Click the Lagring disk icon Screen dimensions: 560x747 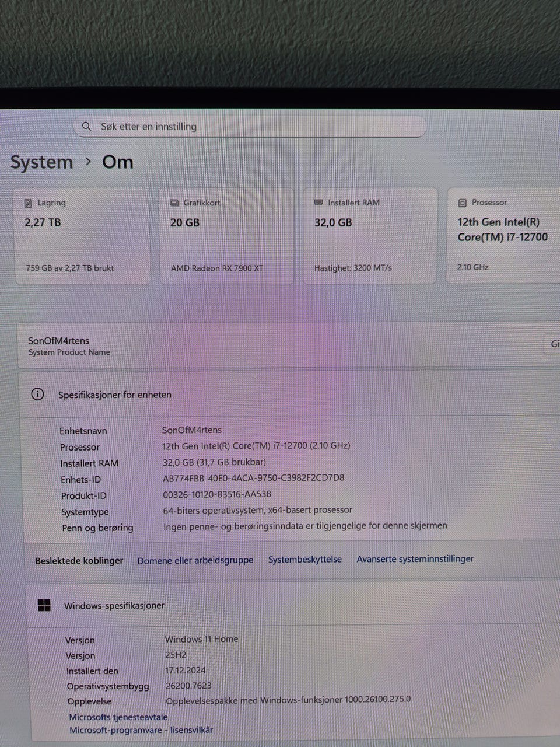(28, 203)
